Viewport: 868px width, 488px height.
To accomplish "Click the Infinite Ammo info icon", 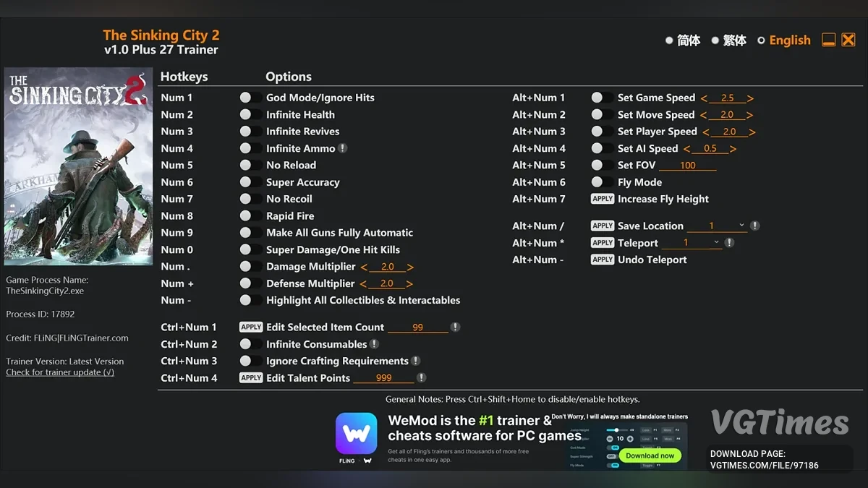I will 343,148.
